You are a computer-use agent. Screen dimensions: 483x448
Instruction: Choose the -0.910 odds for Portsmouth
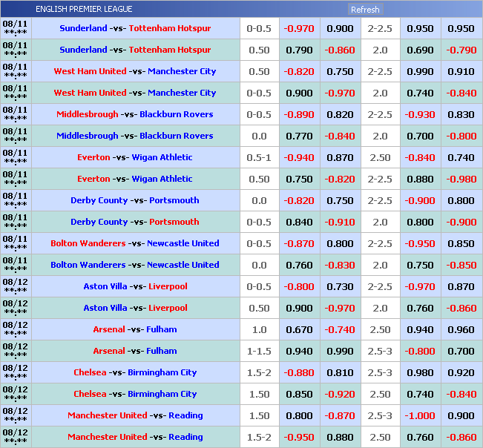[x=340, y=222]
